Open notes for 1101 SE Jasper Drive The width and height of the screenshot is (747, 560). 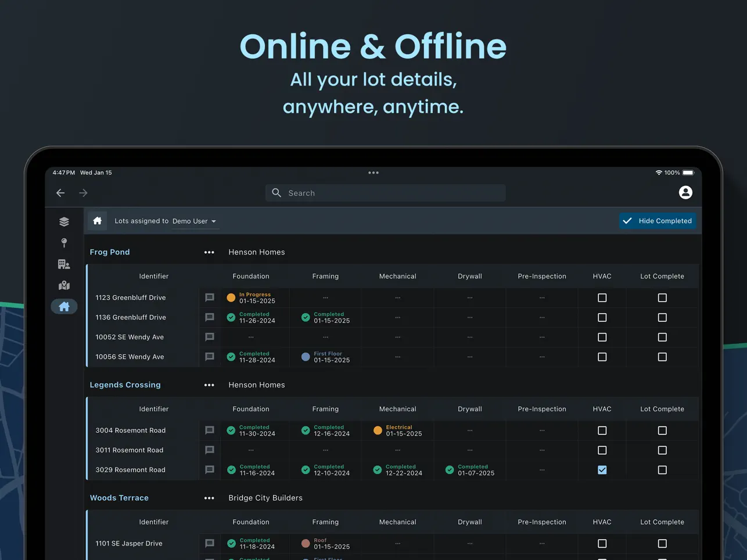click(210, 544)
